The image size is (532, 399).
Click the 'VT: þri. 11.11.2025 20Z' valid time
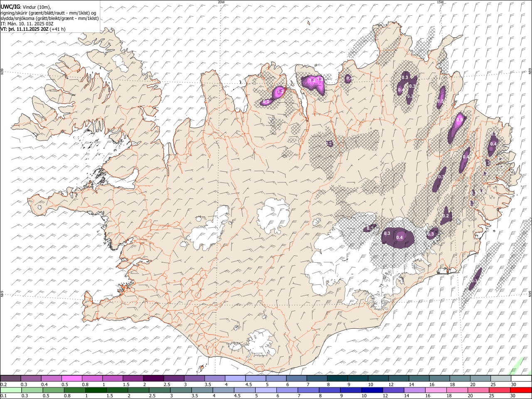25,29
